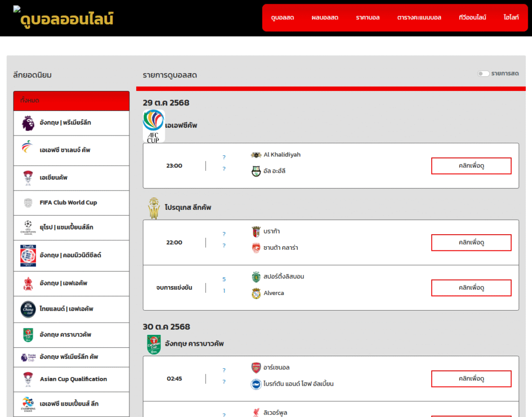
Task: Select the ทั้งหมด all leagues tab
Action: point(71,101)
